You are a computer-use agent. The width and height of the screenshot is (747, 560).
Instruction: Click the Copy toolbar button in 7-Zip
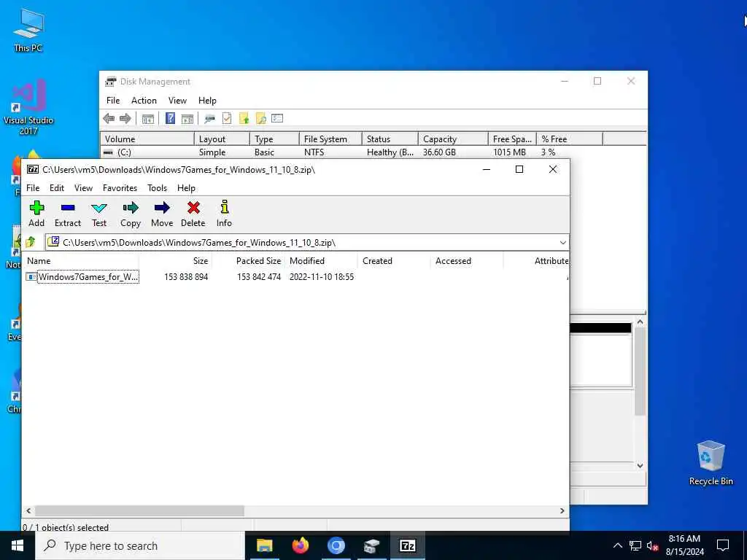pyautogui.click(x=131, y=214)
